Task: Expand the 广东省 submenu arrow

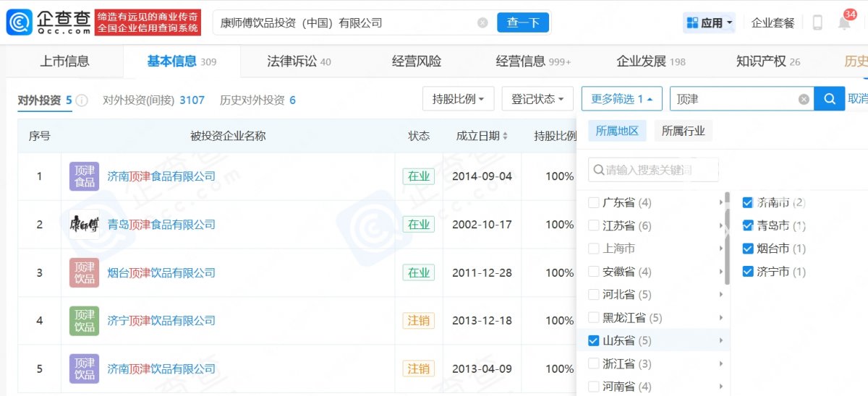Action: click(721, 203)
